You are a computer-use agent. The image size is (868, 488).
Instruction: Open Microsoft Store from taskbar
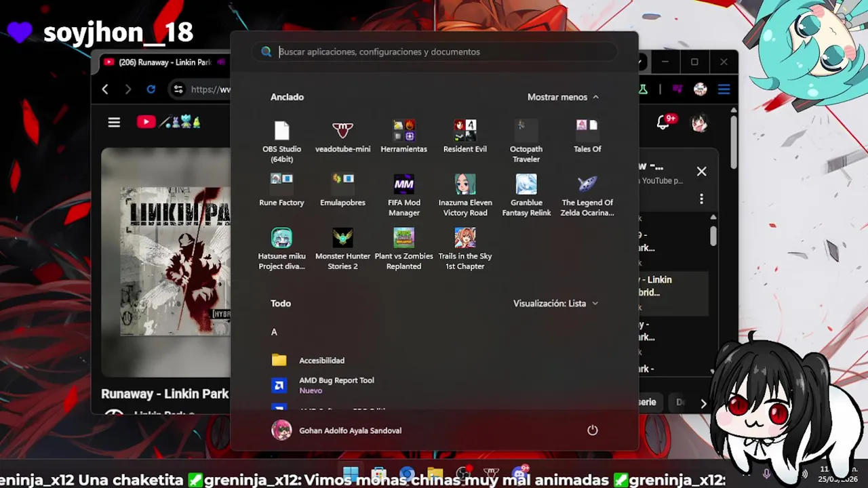[379, 474]
